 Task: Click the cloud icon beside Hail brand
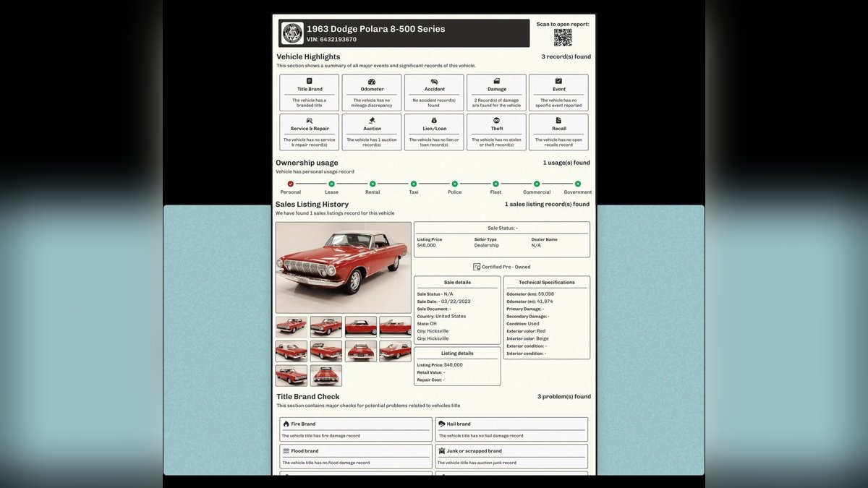(x=442, y=424)
